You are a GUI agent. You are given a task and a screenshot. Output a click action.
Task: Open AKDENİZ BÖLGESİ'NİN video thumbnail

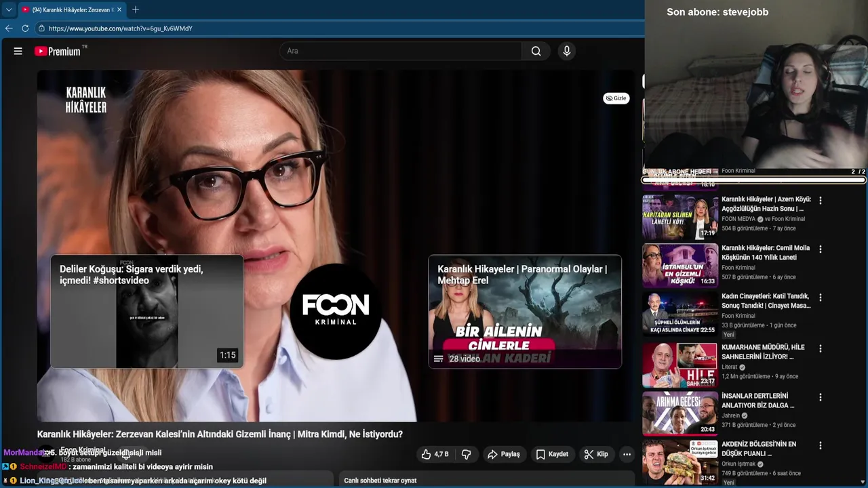coord(680,462)
